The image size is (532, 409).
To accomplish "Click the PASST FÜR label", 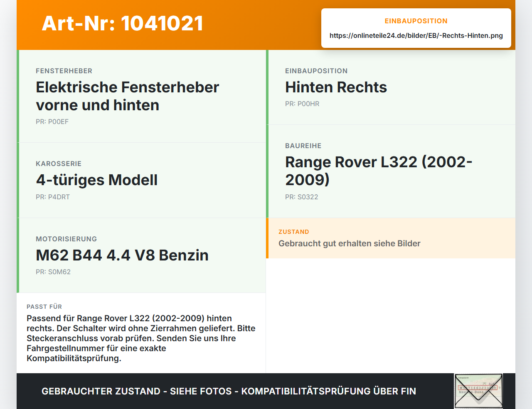I will pos(44,307).
